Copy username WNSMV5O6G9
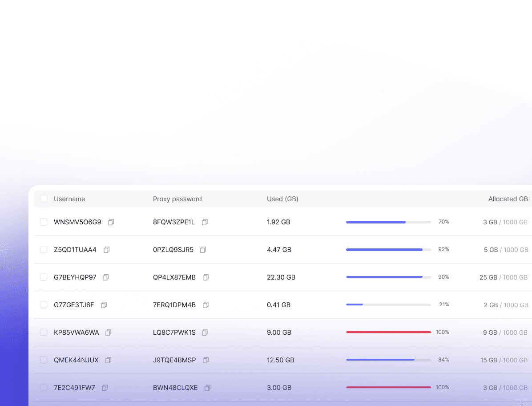The height and width of the screenshot is (406, 532). coord(111,222)
